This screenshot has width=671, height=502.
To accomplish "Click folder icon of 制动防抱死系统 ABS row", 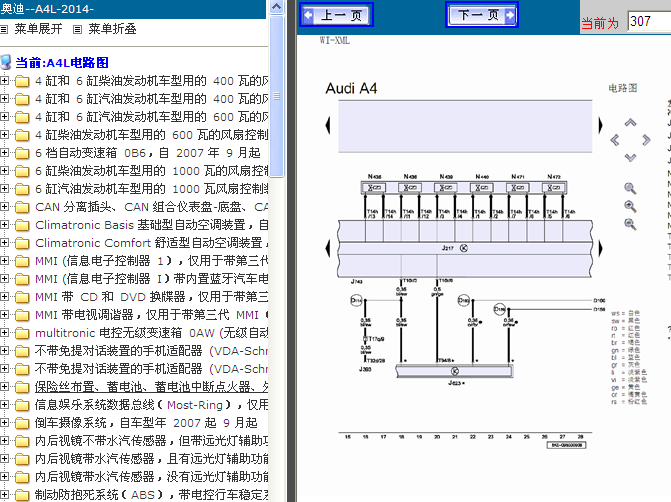I will point(22,495).
